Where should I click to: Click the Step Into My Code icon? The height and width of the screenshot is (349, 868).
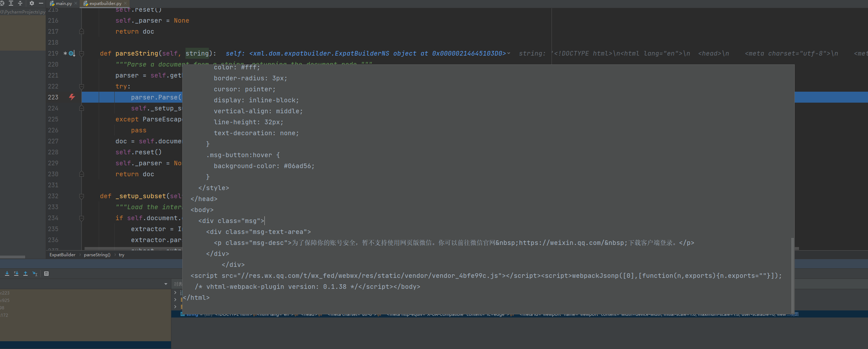(16, 274)
